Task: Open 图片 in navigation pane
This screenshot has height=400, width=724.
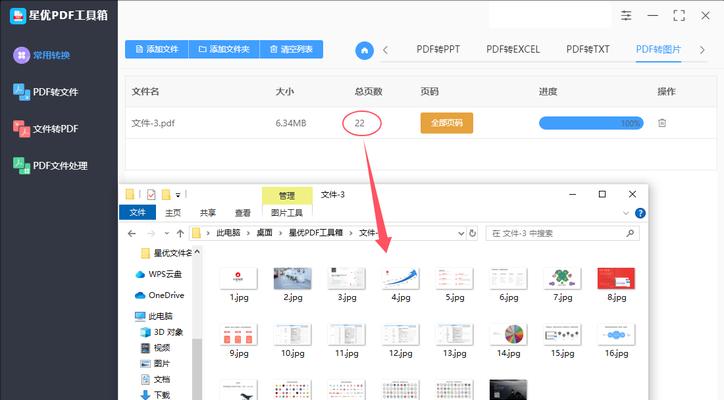Action: [x=156, y=364]
